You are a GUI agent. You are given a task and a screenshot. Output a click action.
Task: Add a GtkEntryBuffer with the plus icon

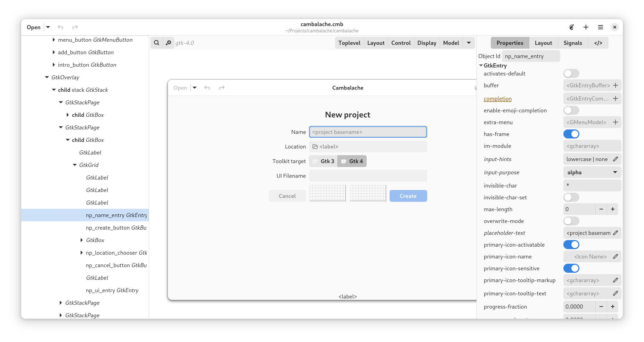(616, 85)
